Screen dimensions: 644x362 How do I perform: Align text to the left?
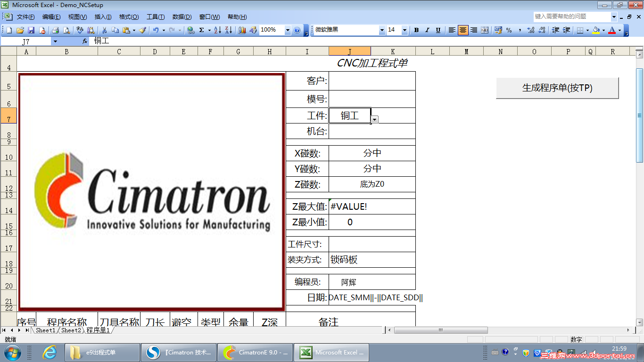tap(452, 30)
